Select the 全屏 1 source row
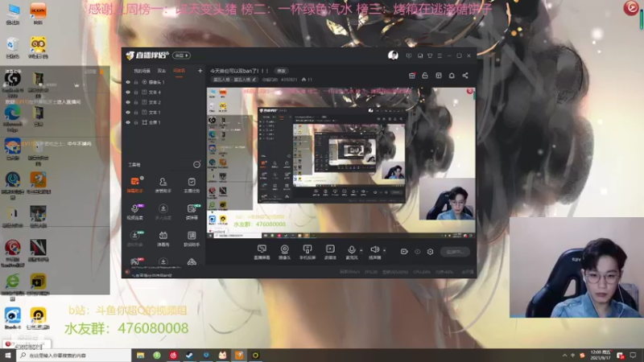This screenshot has width=644, height=362. [x=164, y=122]
